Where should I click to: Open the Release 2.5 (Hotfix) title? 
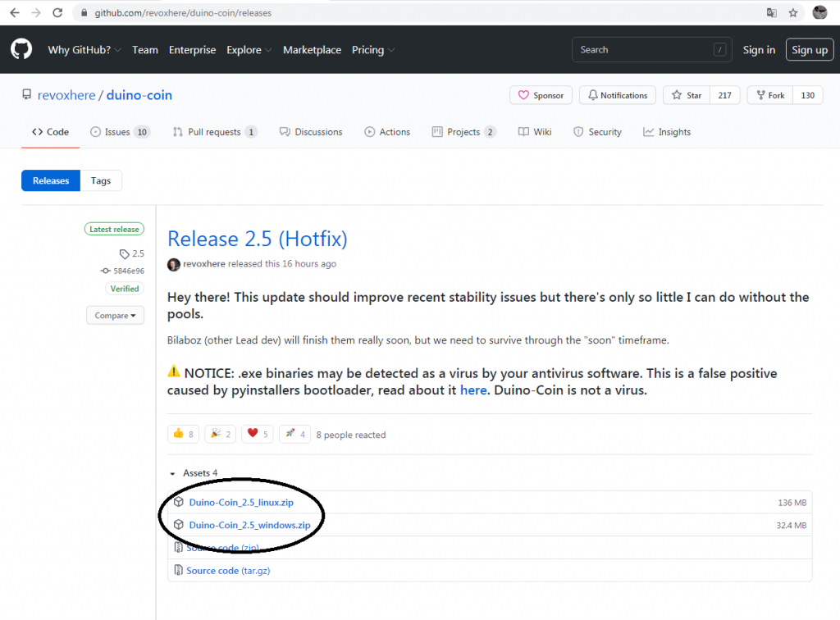[257, 239]
